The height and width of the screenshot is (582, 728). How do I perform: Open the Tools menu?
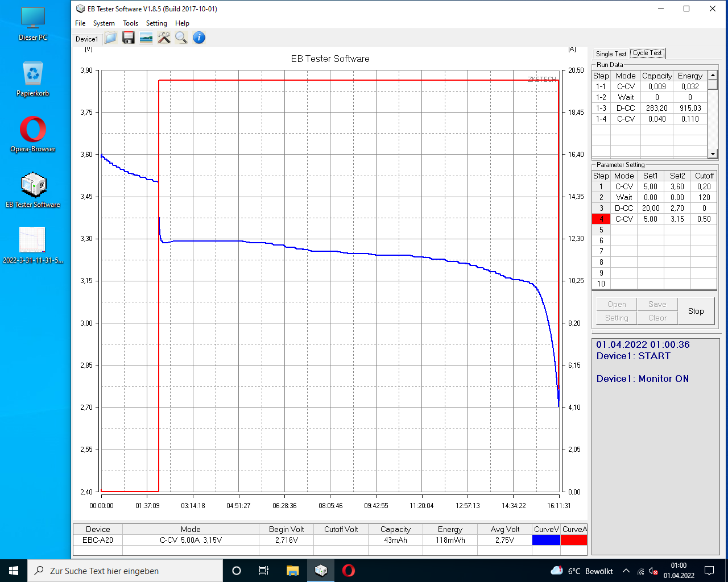point(131,23)
